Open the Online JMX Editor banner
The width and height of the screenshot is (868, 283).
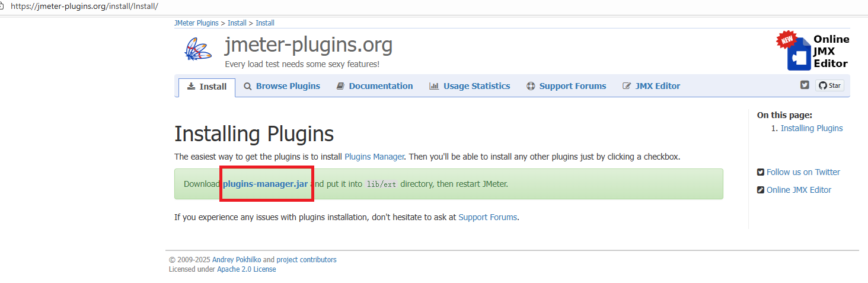tap(813, 50)
